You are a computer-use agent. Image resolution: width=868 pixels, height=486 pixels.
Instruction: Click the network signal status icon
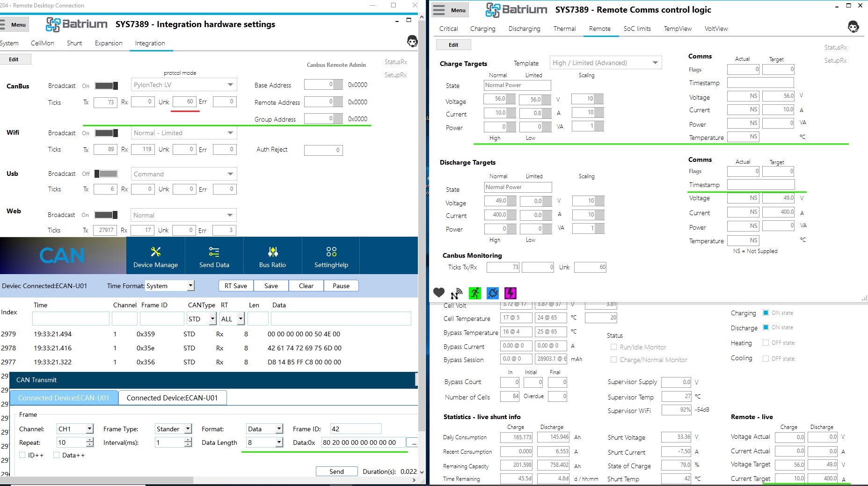[x=456, y=293]
